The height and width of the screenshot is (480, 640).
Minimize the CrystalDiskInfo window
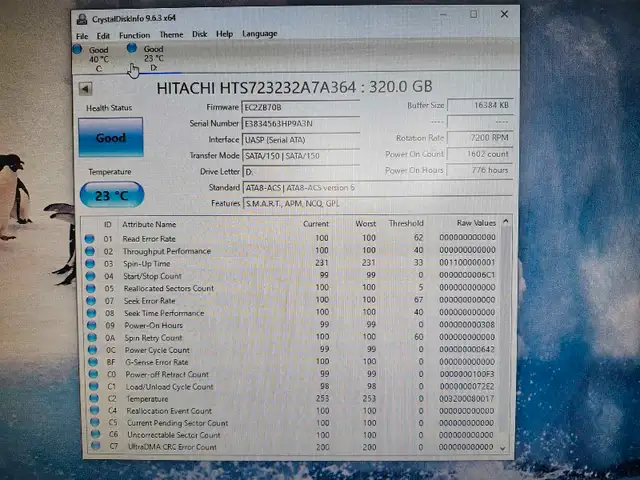point(443,15)
